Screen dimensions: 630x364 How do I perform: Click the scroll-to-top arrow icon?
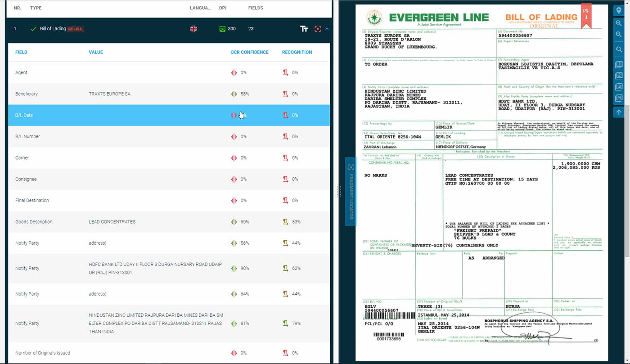619,112
